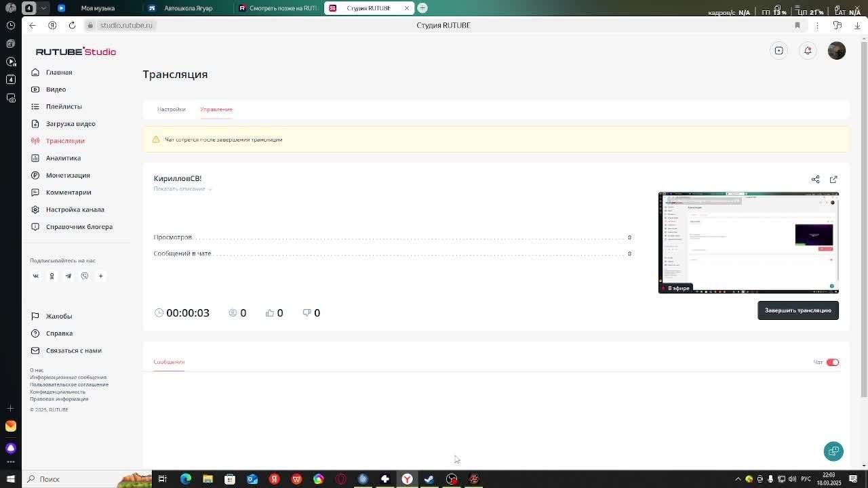This screenshot has width=868, height=488.
Task: Switch to the Настройки tab
Action: tap(172, 109)
